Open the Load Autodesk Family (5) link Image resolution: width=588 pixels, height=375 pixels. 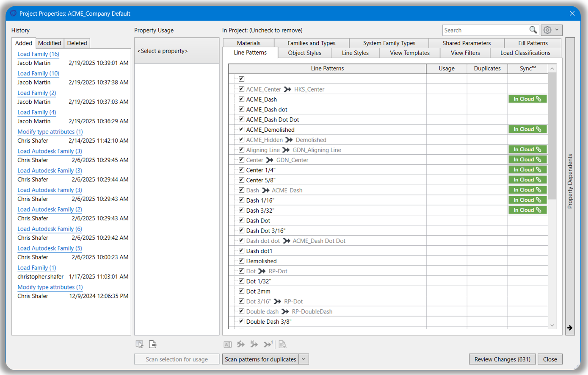[50, 248]
